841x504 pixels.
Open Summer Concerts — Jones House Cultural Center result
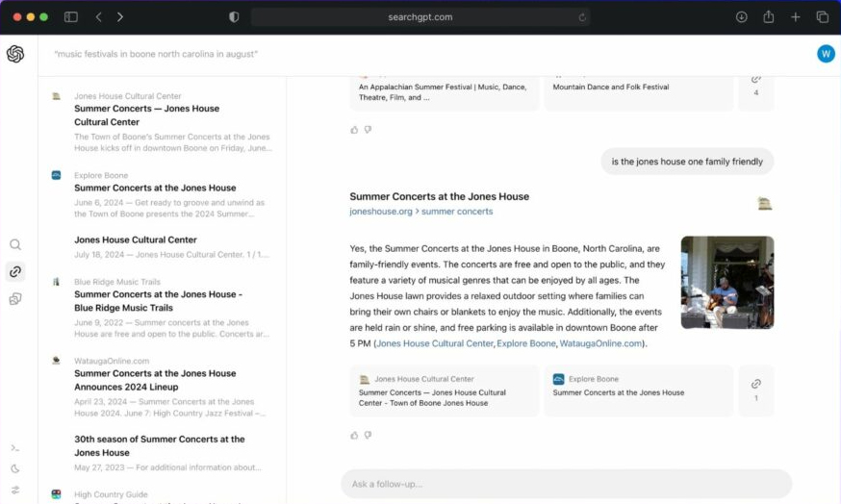pyautogui.click(x=147, y=115)
